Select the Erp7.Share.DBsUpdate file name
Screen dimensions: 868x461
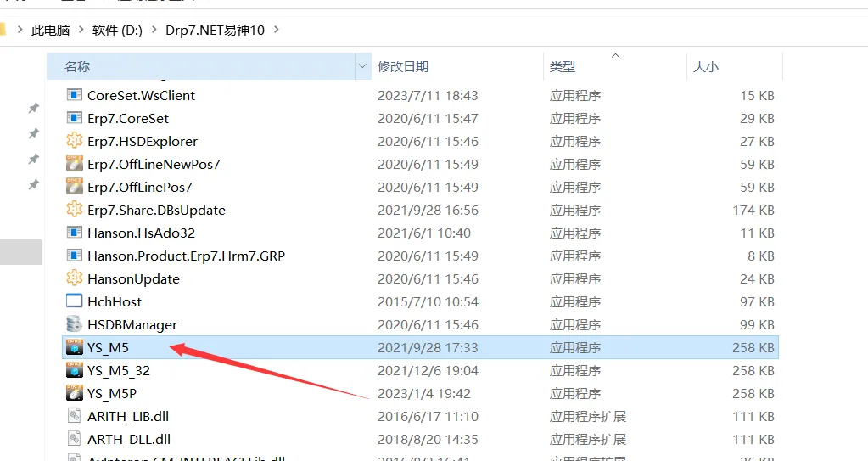(x=156, y=210)
